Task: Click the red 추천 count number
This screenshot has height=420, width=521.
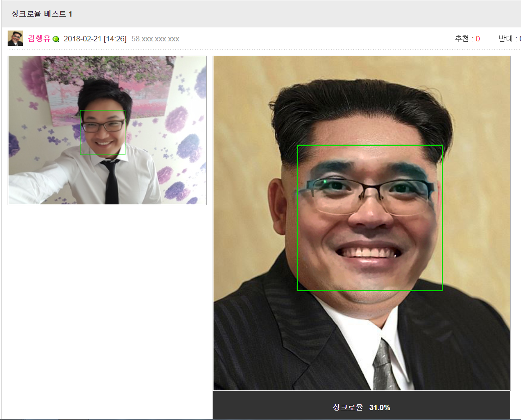Action: (x=477, y=39)
